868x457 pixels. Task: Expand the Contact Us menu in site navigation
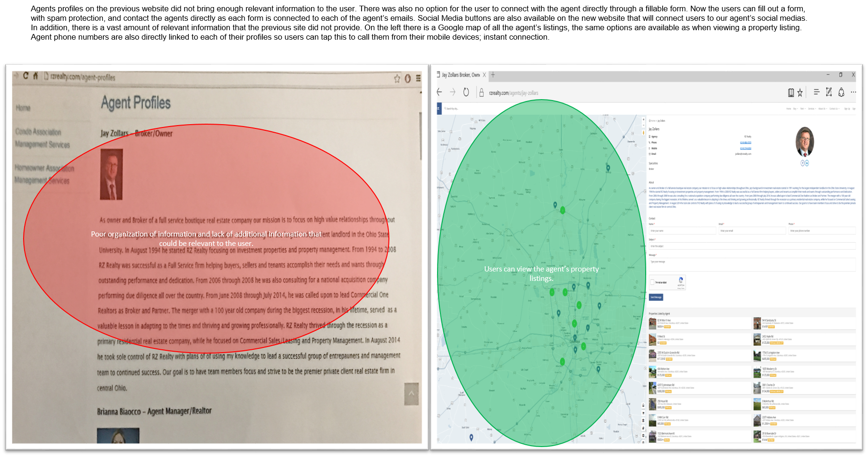(834, 109)
